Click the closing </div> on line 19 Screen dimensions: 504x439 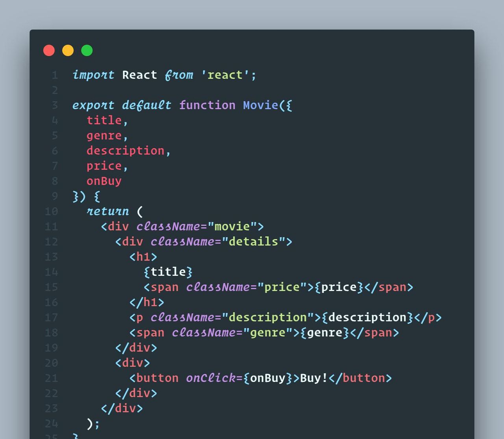pyautogui.click(x=136, y=348)
